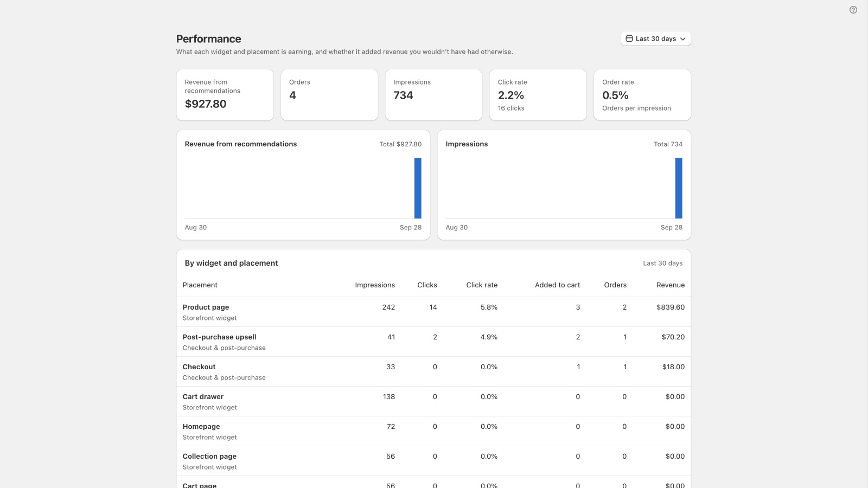The height and width of the screenshot is (488, 868).
Task: Select the Product page row
Action: (433, 312)
